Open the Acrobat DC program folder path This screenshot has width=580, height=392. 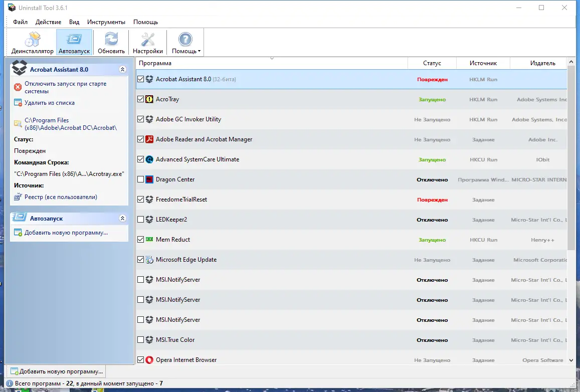pyautogui.click(x=70, y=124)
